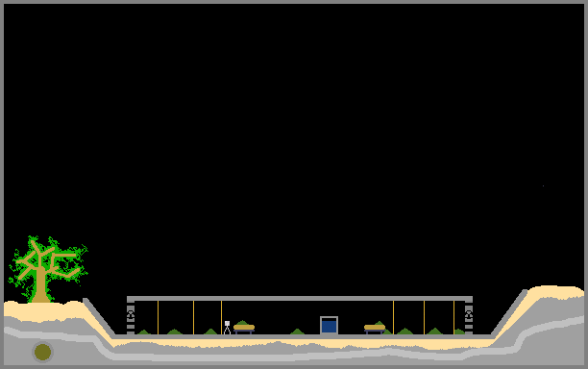Select the left yellow bench

pos(244,329)
